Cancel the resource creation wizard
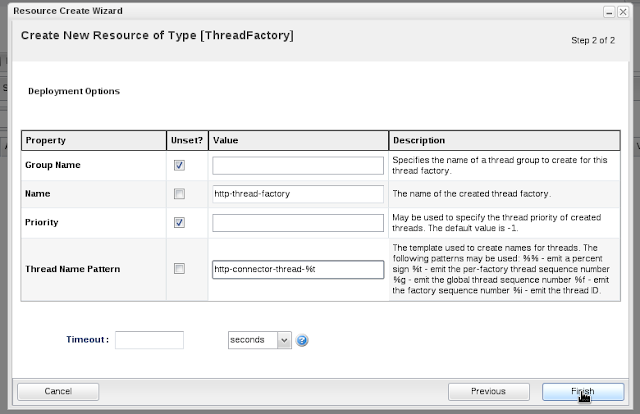 tap(58, 392)
